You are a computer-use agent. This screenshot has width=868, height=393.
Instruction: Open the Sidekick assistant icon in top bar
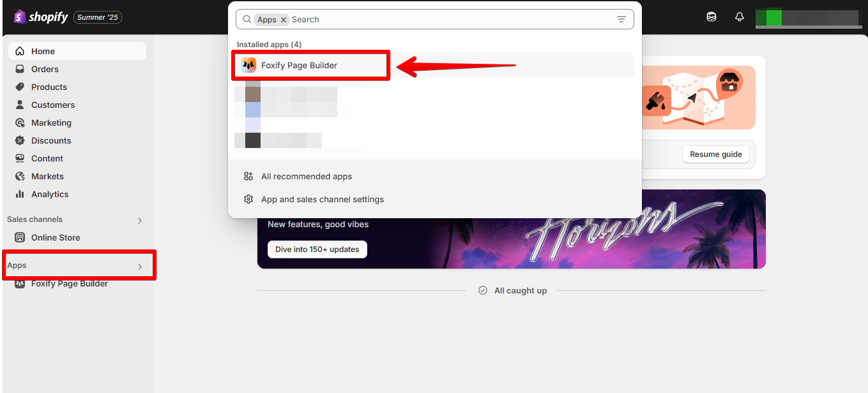pyautogui.click(x=712, y=17)
